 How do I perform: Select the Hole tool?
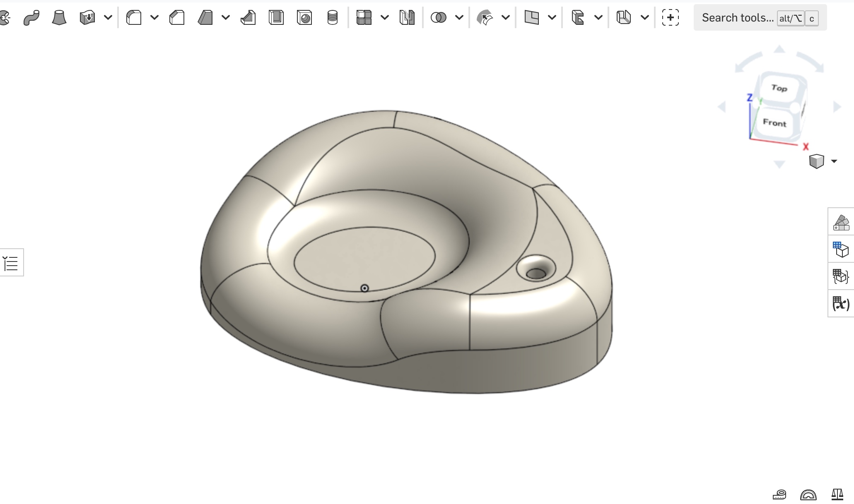304,17
